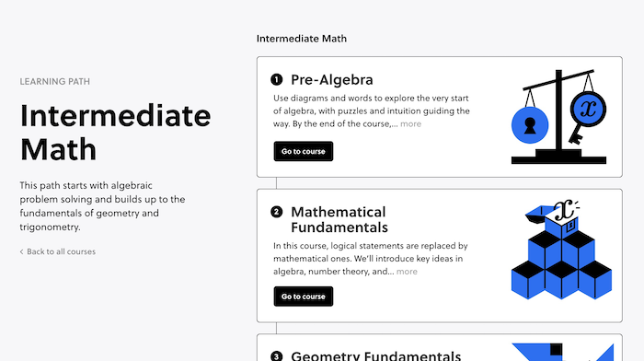
Task: Return via Back to all courses link
Action: [x=62, y=251]
